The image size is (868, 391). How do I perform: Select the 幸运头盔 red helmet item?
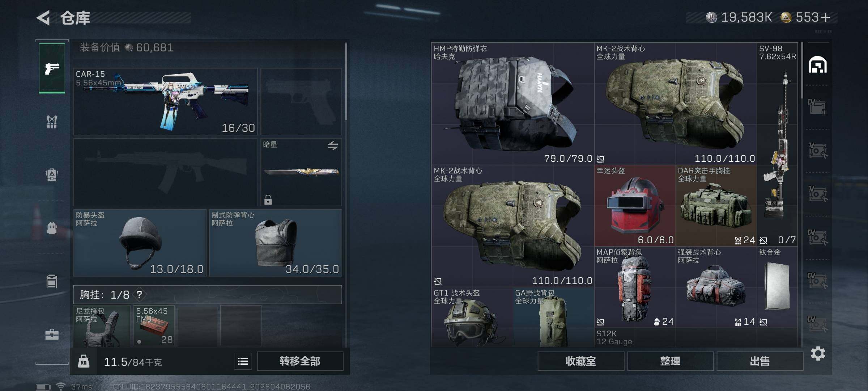(635, 206)
